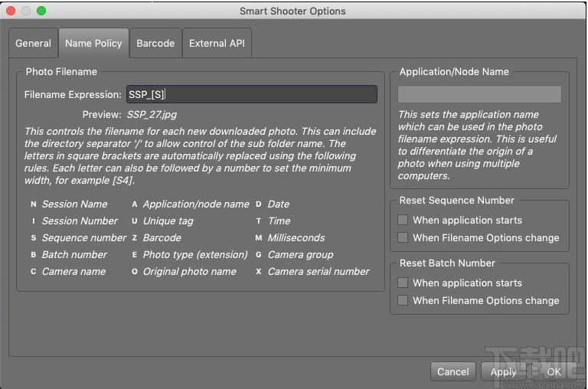Click the 'Session Number' legend entry

(x=80, y=221)
